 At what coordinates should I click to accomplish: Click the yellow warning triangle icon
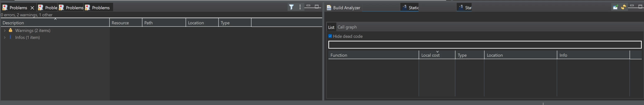click(11, 30)
